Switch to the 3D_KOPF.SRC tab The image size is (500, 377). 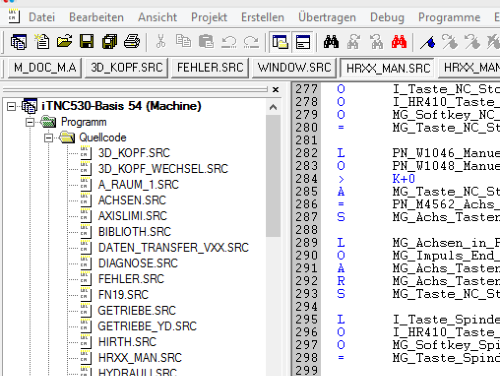coord(127,68)
